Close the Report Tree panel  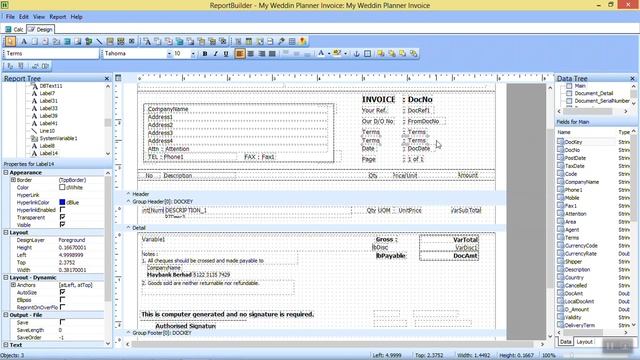pos(107,78)
